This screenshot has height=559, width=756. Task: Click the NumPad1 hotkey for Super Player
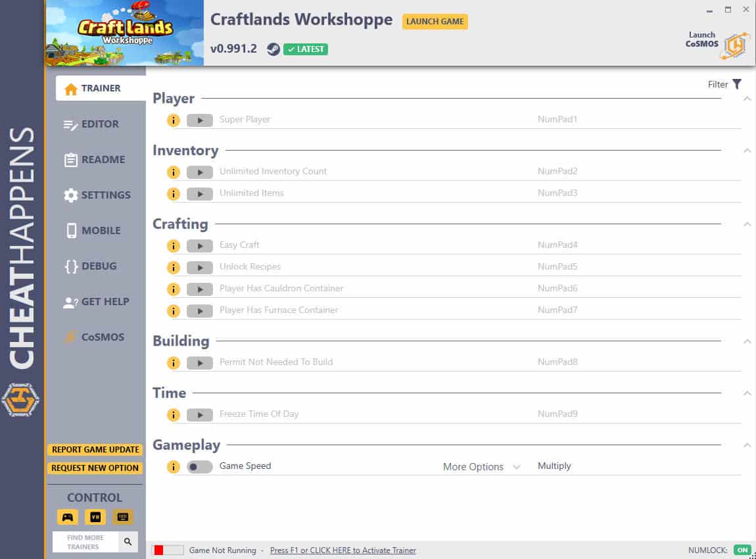tap(557, 119)
